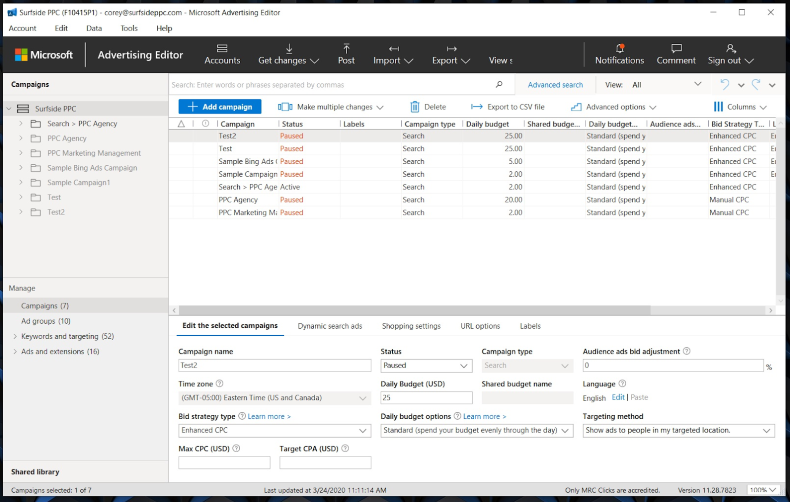Switch to URL options tab
The width and height of the screenshot is (790, 502).
[x=480, y=326]
